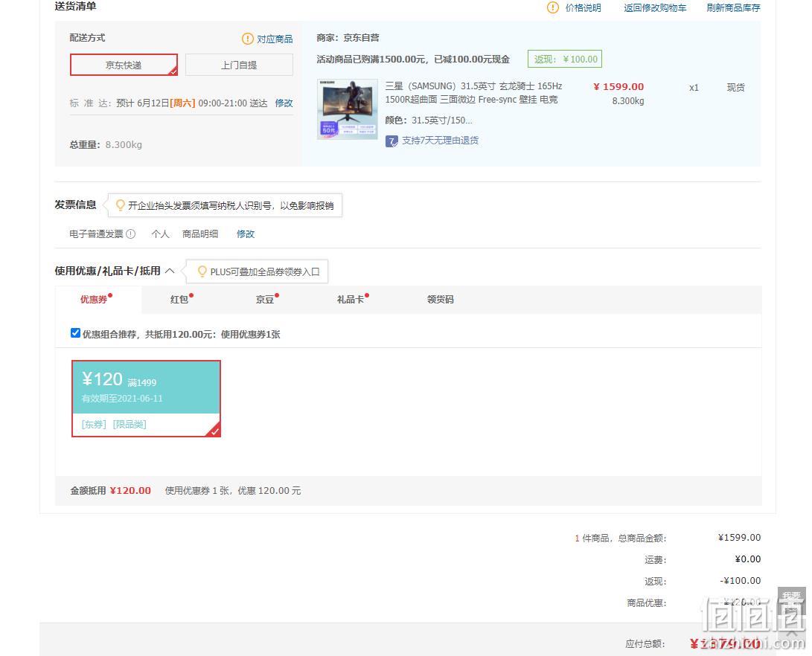812x656 pixels.
Task: Click the 使用优惠券 1 张 summary text
Action: coord(233,490)
